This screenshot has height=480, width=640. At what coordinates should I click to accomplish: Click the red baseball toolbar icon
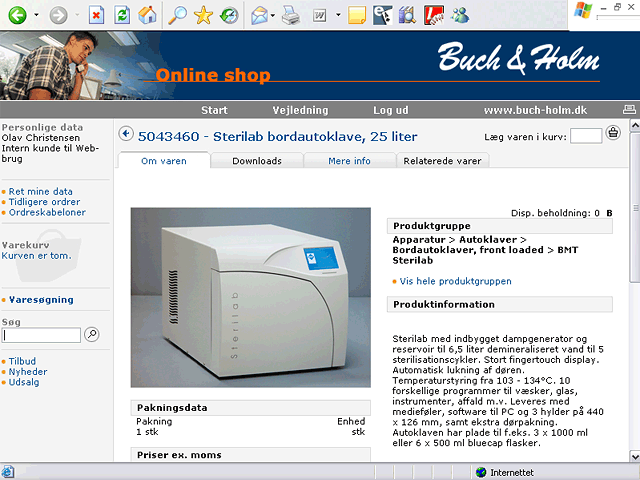(x=434, y=15)
